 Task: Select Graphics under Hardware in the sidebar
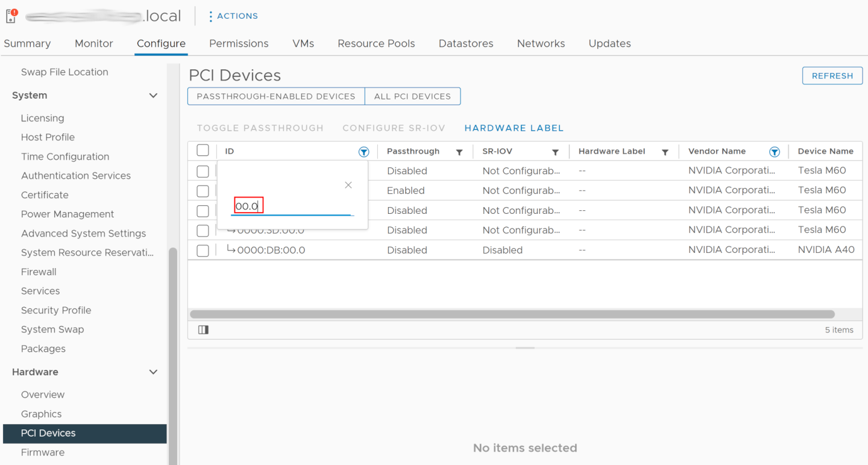(x=41, y=414)
